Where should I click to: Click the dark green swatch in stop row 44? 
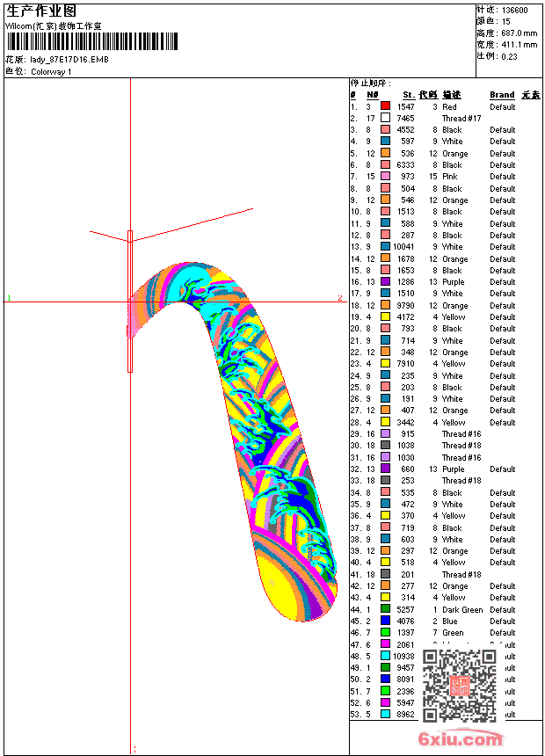[x=385, y=609]
